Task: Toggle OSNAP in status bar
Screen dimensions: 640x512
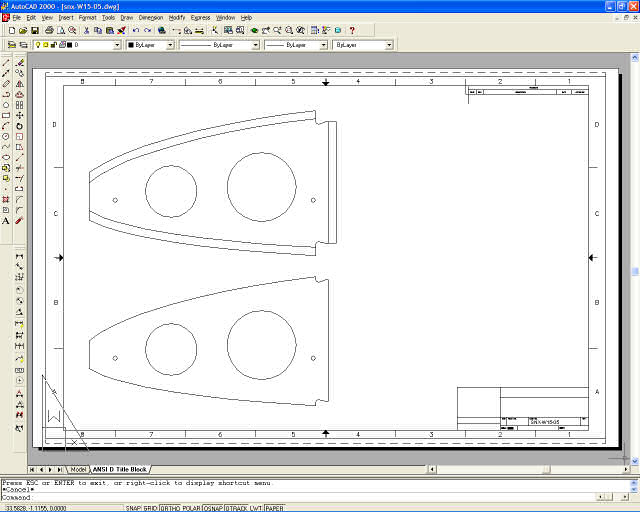Action: coord(213,507)
